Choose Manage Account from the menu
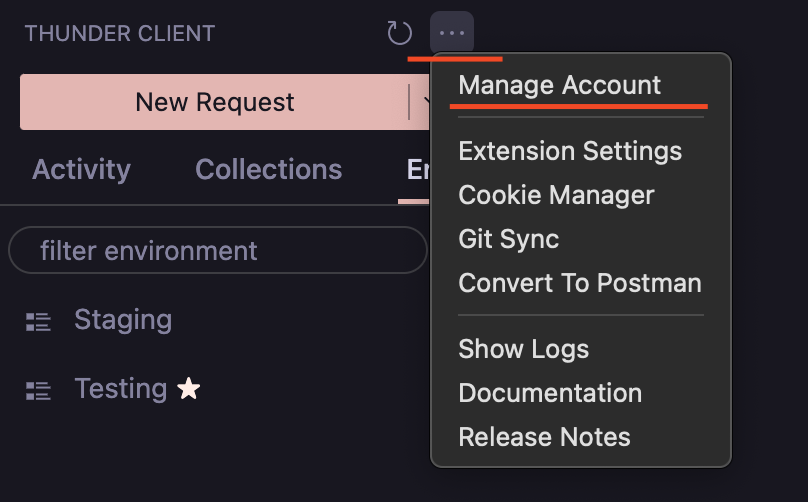Viewport: 808px width, 502px height. [559, 85]
